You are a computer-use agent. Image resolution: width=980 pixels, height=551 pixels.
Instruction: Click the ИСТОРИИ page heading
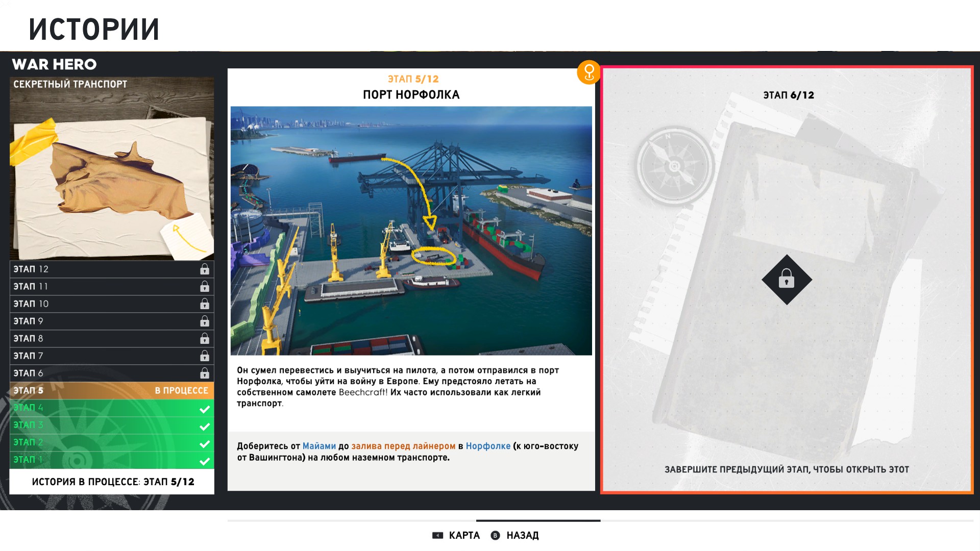pyautogui.click(x=94, y=29)
